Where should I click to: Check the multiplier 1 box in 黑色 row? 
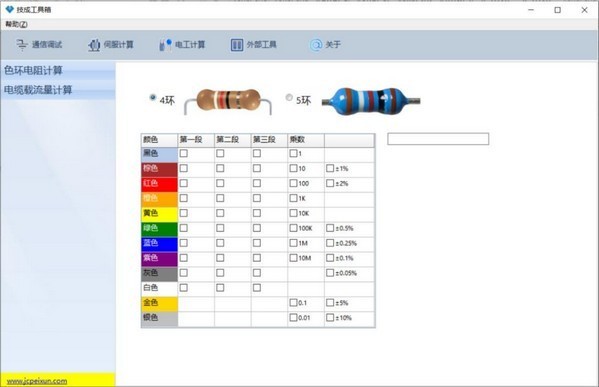[293, 153]
